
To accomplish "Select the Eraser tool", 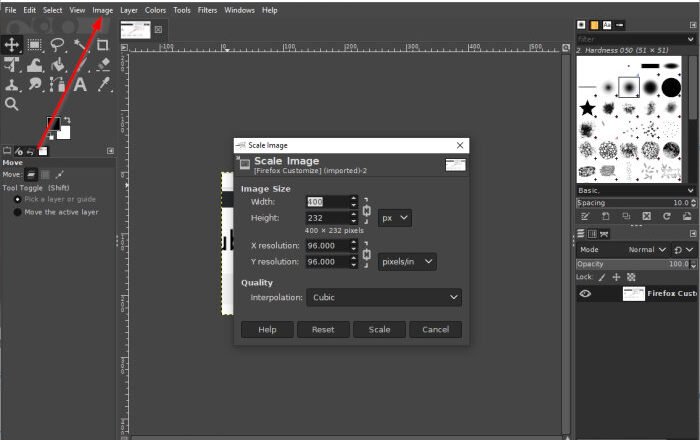I will [103, 65].
